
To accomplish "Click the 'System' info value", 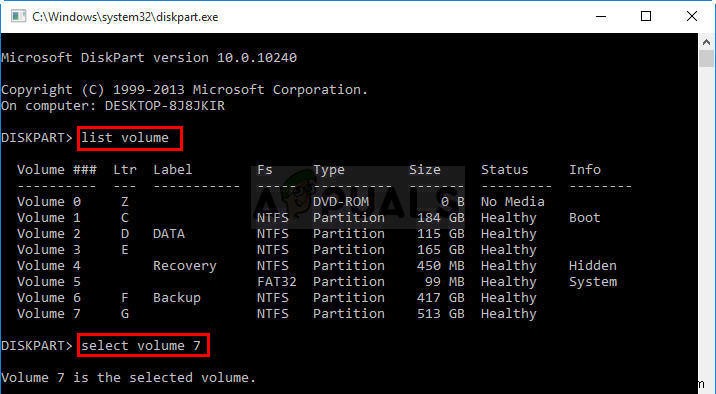I will tap(593, 282).
